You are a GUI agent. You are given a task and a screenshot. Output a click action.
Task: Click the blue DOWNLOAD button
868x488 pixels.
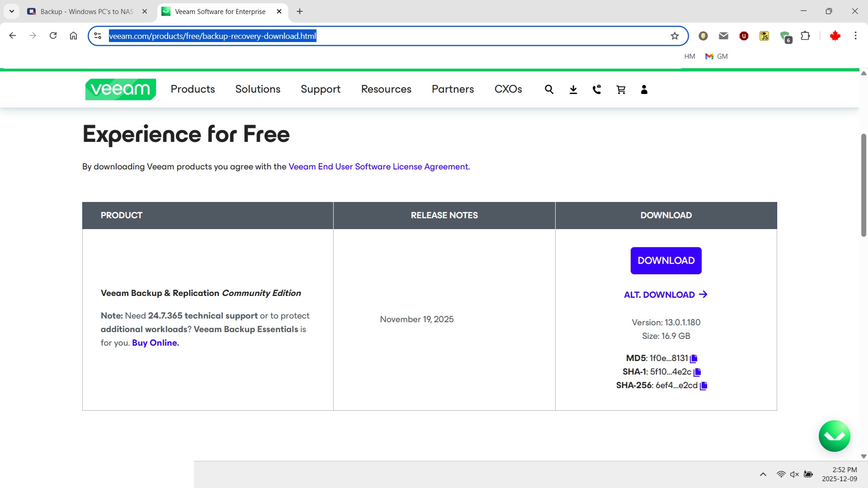click(x=666, y=261)
